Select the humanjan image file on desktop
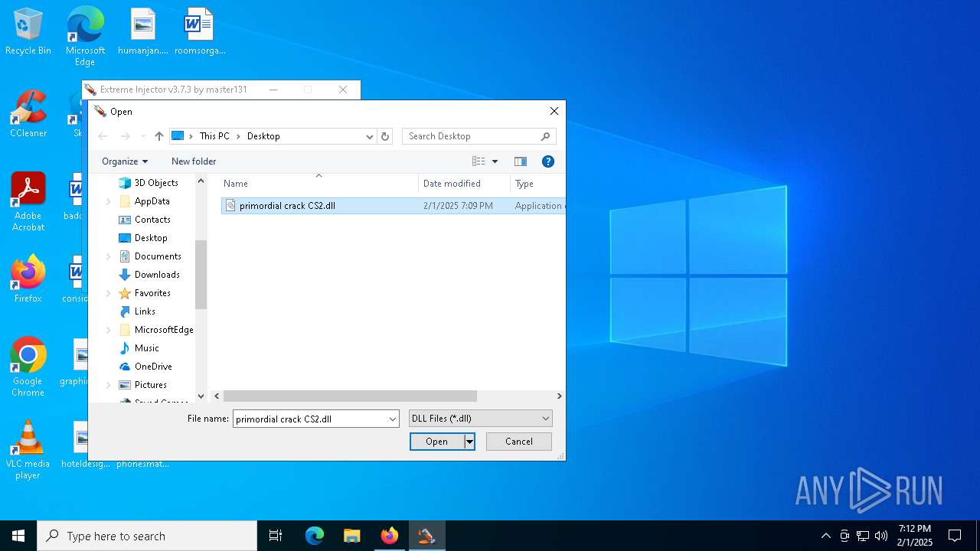Viewport: 980px width, 551px height. pos(143,32)
